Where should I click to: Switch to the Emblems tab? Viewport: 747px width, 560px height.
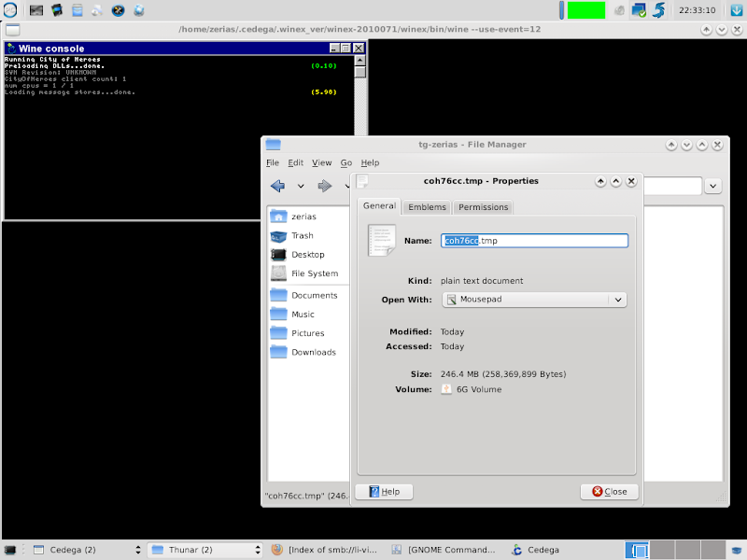(x=427, y=207)
